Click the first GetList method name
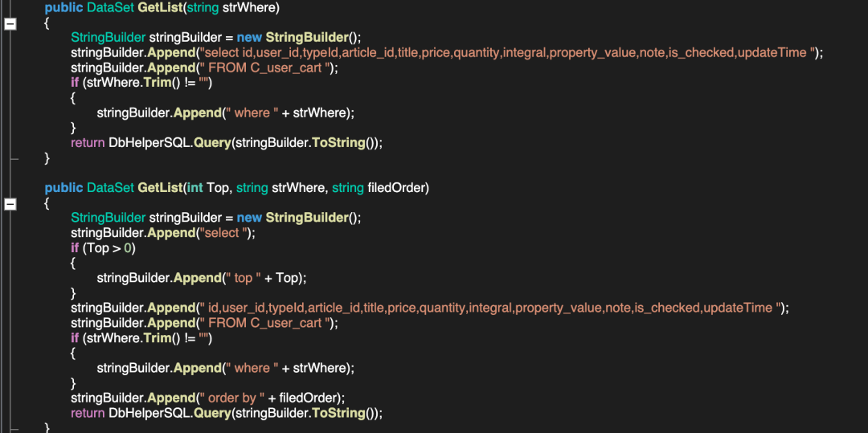 point(160,7)
